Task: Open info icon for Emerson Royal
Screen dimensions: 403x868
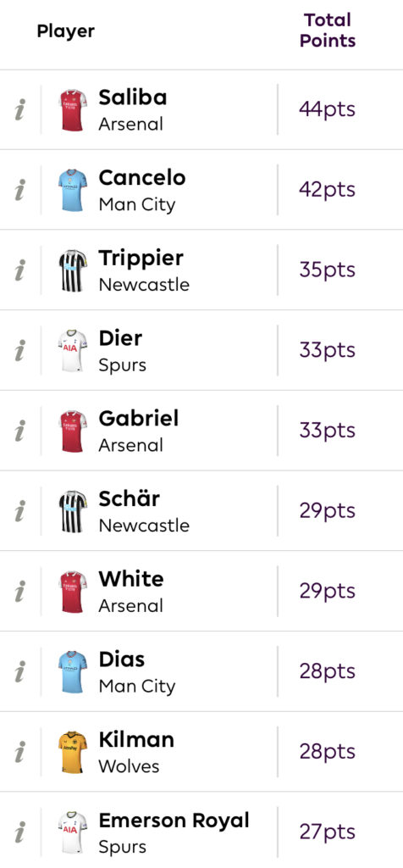Action: [x=20, y=832]
